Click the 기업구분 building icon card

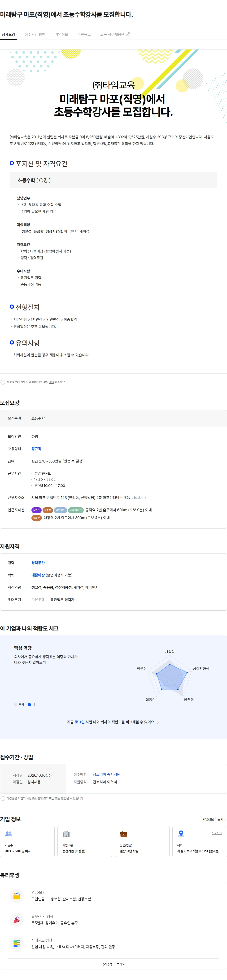85,841
